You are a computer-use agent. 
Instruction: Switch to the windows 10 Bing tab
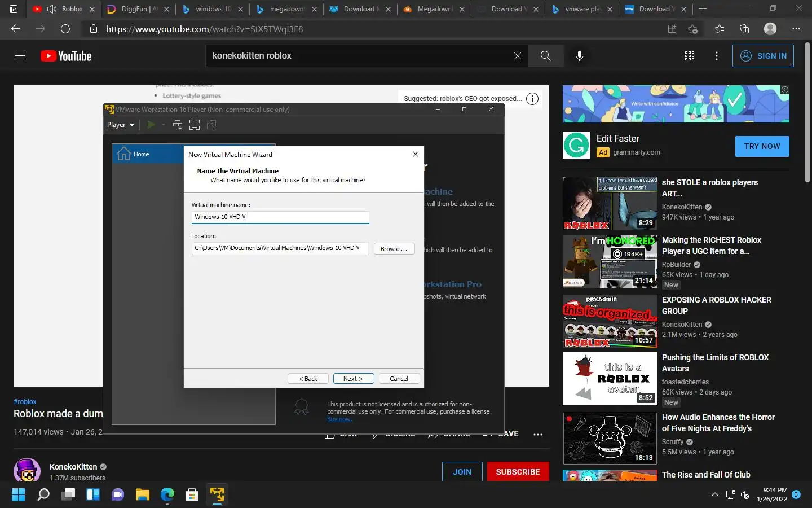pyautogui.click(x=213, y=9)
